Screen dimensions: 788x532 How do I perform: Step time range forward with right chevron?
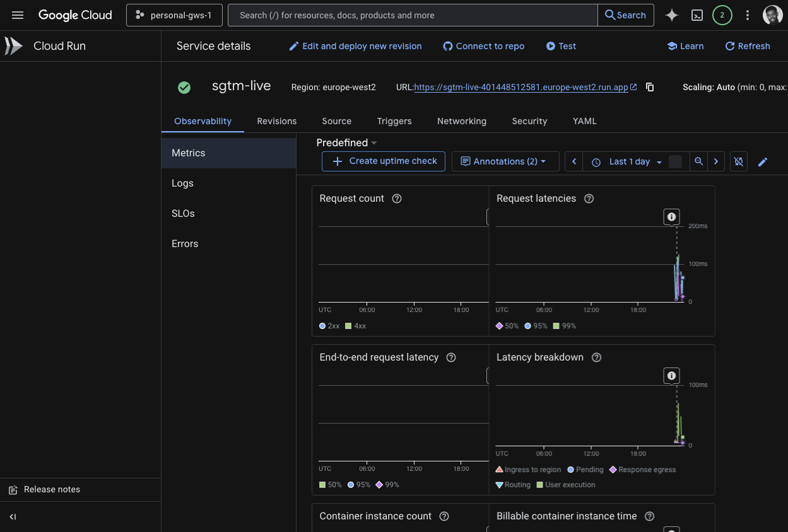tap(716, 161)
